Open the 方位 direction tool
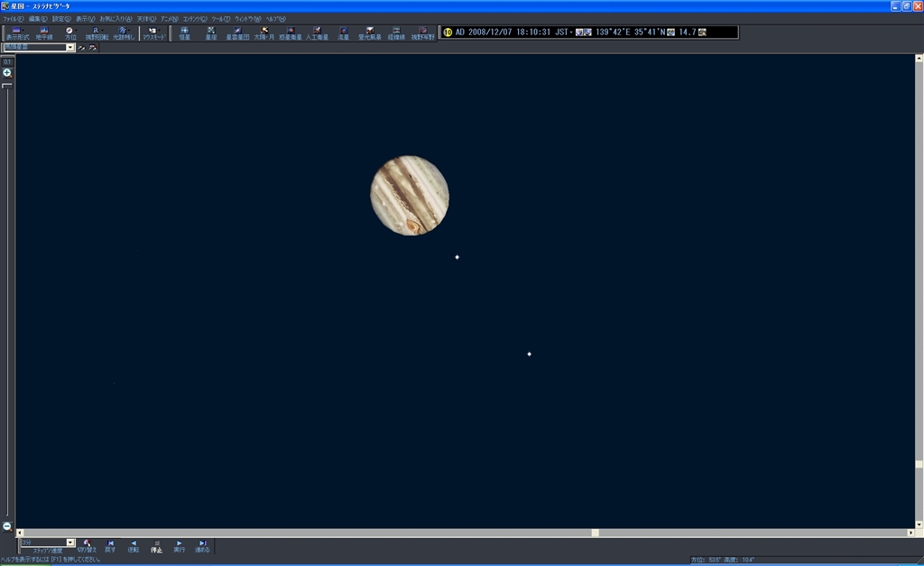Image resolution: width=924 pixels, height=566 pixels. 70,32
